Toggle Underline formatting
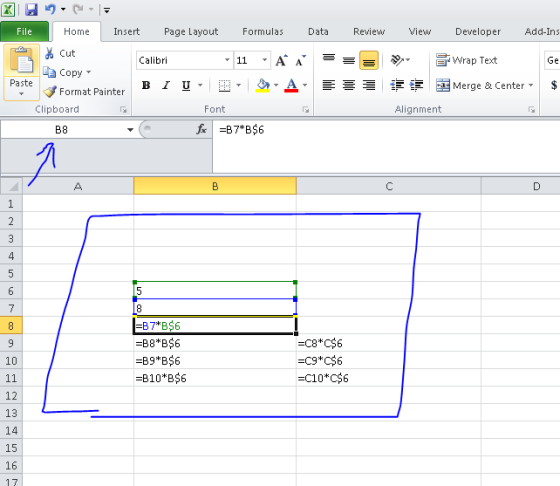This screenshot has width=560, height=486. tap(186, 85)
